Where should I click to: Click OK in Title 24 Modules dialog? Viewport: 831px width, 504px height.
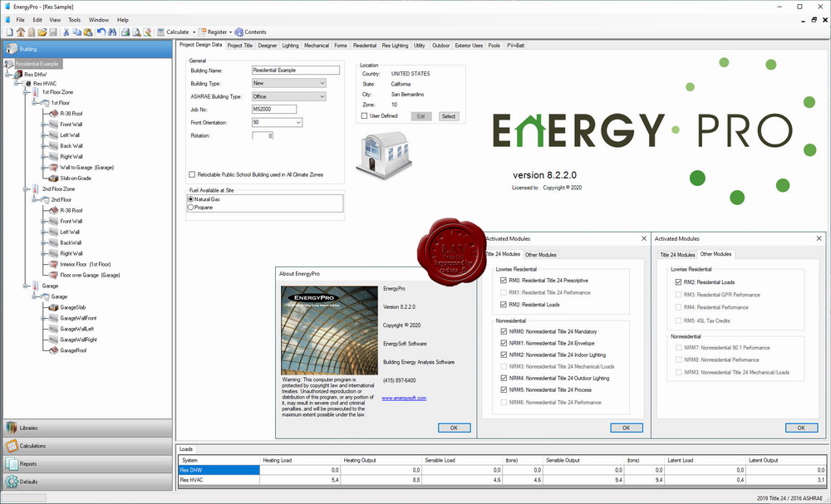[x=626, y=428]
